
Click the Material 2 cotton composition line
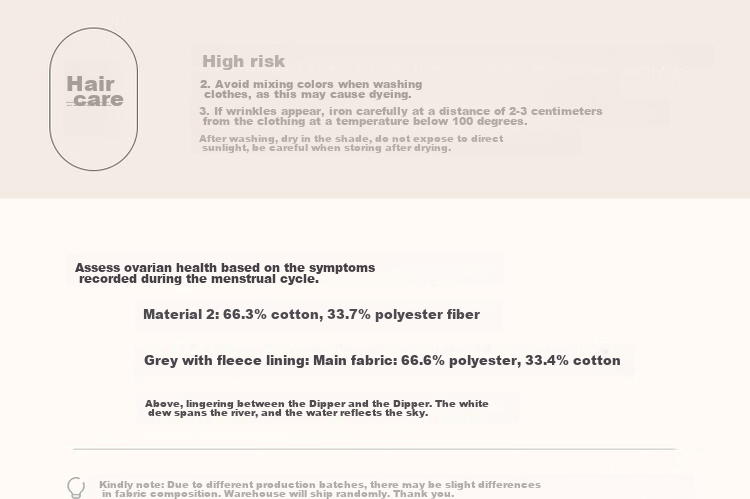click(x=311, y=314)
